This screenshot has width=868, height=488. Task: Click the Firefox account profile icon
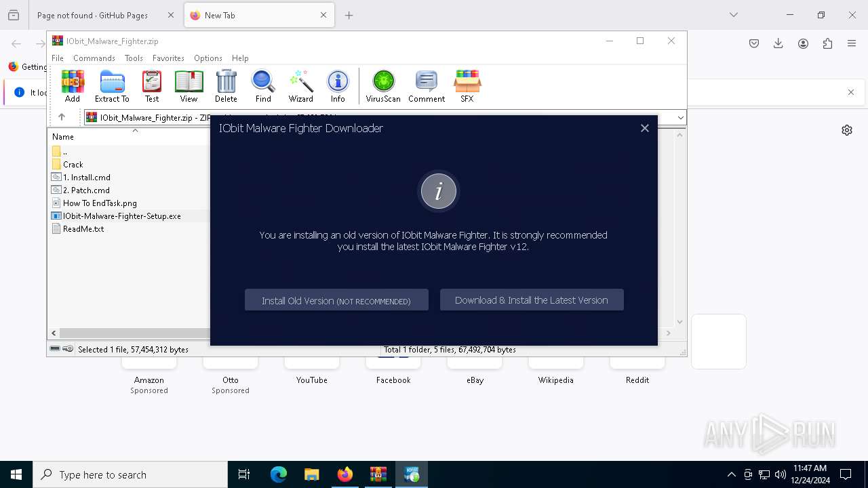click(x=803, y=43)
